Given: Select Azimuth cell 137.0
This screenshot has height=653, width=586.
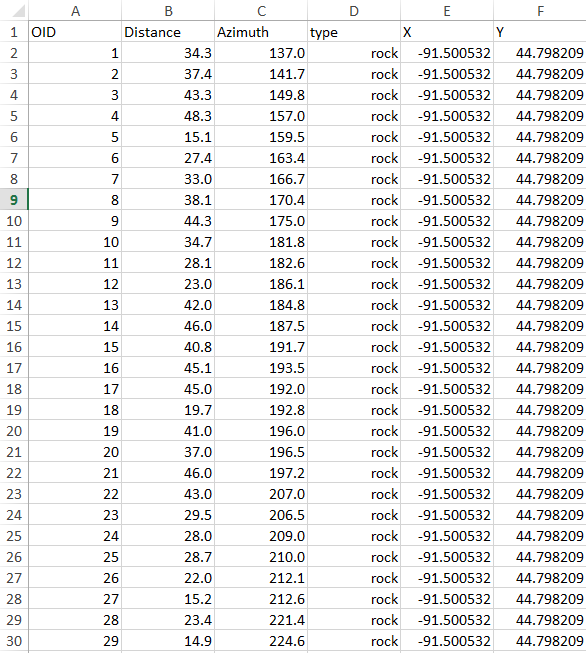Looking at the screenshot, I should tap(261, 53).
